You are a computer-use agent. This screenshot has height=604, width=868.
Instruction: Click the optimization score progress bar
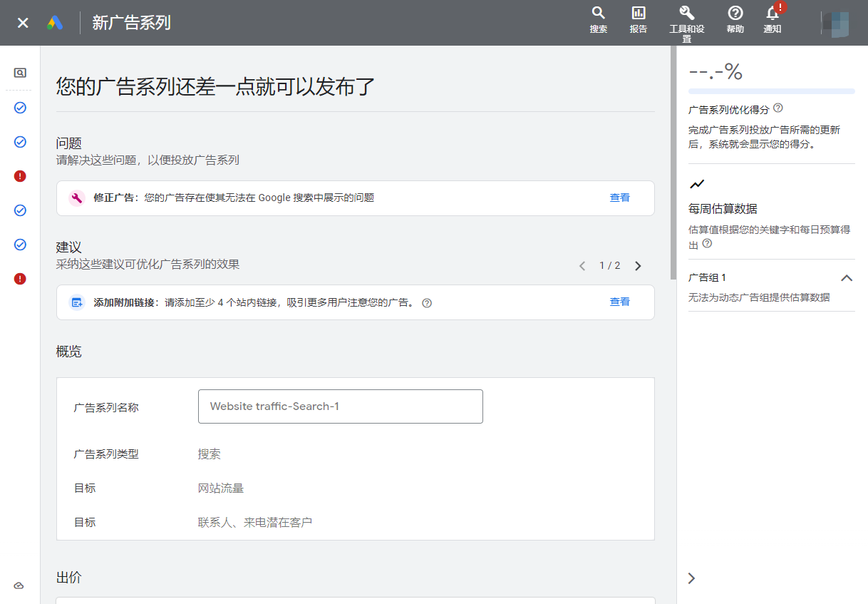click(x=772, y=91)
